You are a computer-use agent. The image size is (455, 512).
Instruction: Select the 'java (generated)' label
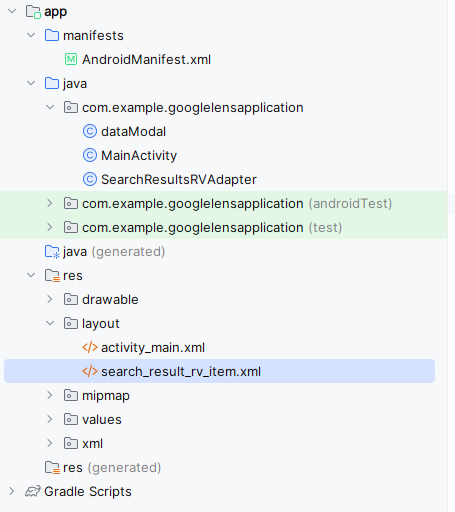(114, 252)
